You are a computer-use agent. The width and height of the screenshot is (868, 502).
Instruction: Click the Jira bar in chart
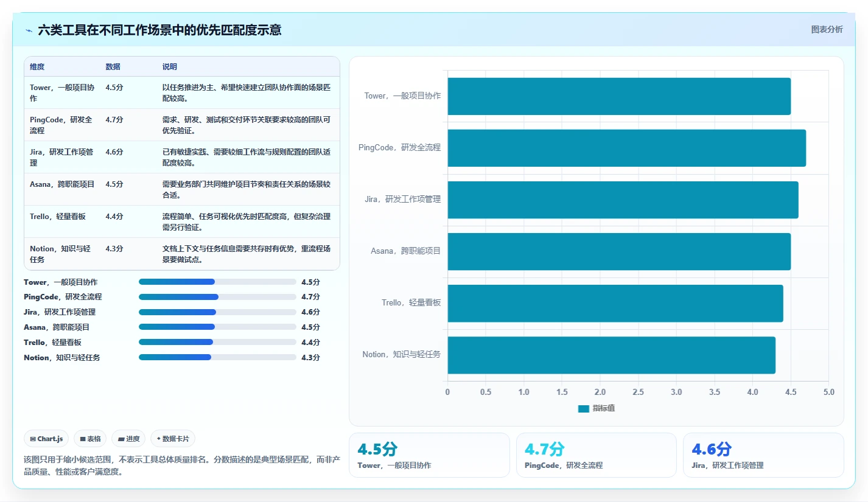[623, 200]
